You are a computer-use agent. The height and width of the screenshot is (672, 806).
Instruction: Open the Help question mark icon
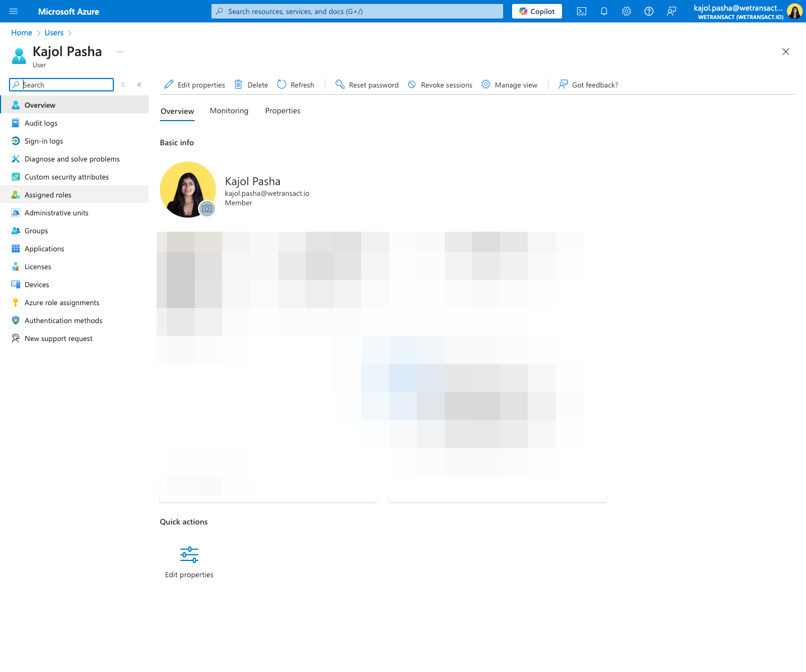[649, 11]
